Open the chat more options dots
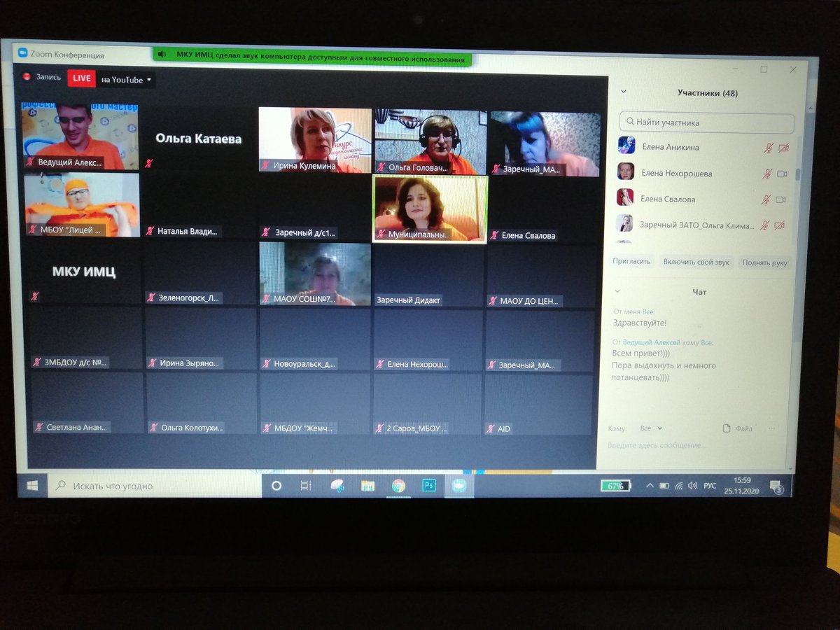Image resolution: width=840 pixels, height=630 pixels. pyautogui.click(x=771, y=428)
